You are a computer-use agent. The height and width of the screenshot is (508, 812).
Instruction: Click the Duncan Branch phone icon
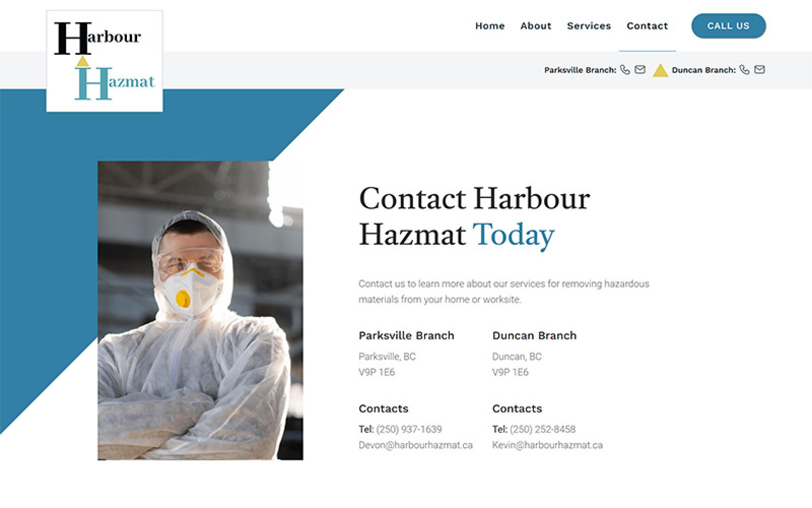[x=744, y=70]
